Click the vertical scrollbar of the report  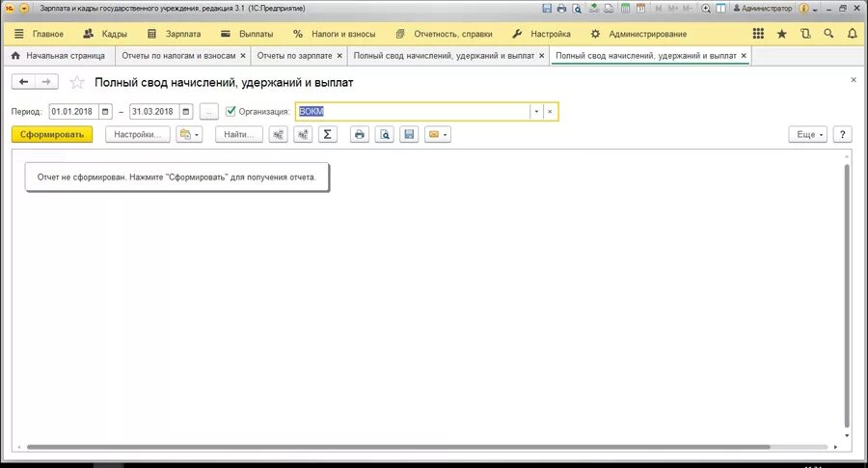tap(847, 293)
